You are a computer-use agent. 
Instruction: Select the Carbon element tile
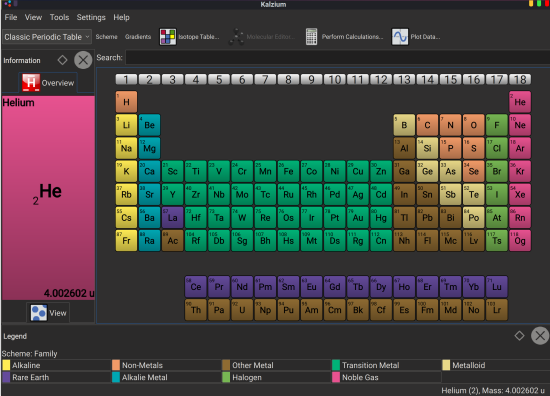coord(427,125)
